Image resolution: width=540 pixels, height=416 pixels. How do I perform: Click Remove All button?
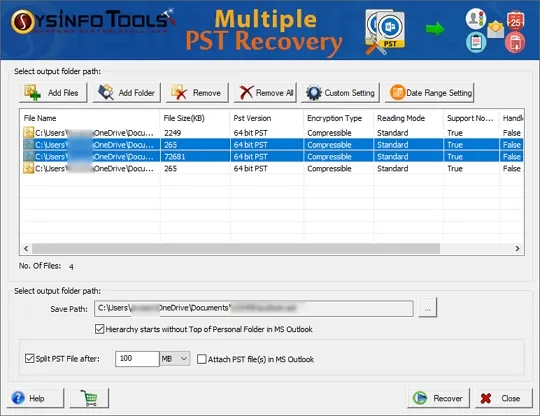(265, 93)
